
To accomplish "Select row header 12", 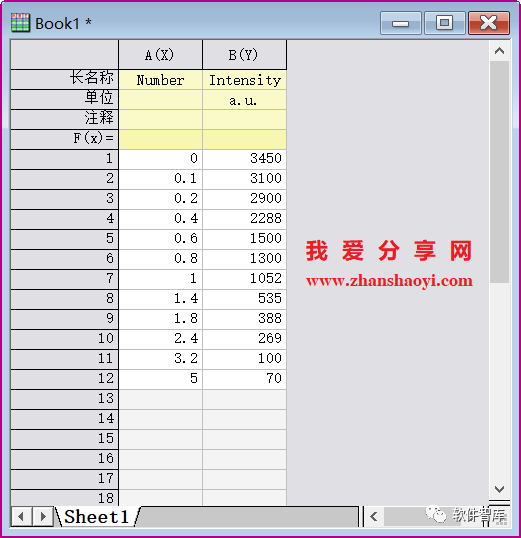I will [x=65, y=379].
